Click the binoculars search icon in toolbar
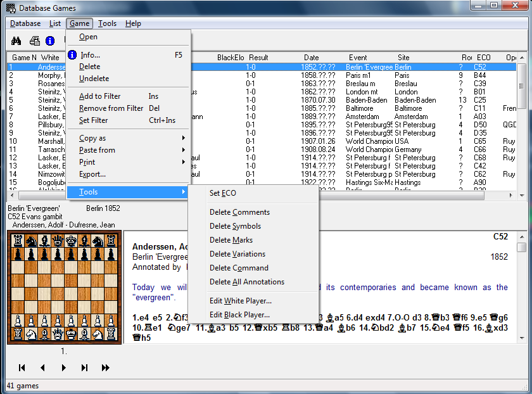Image resolution: width=532 pixels, height=394 pixels. 17,41
